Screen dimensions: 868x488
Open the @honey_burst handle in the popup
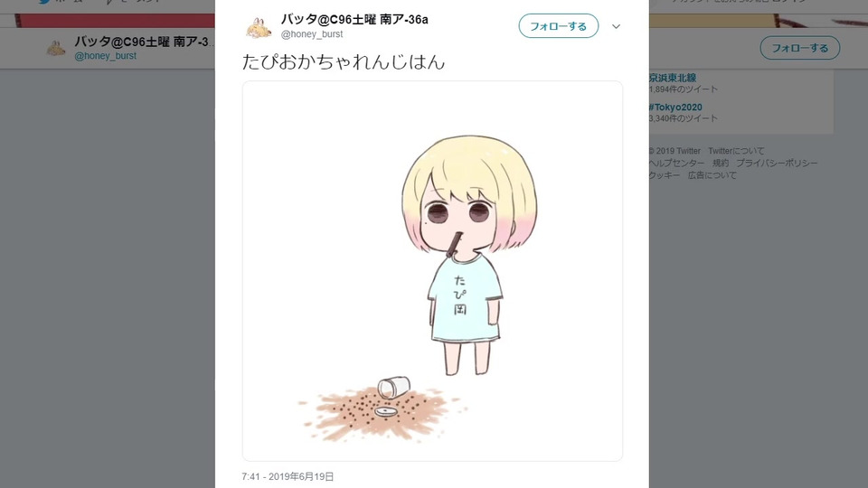point(312,33)
